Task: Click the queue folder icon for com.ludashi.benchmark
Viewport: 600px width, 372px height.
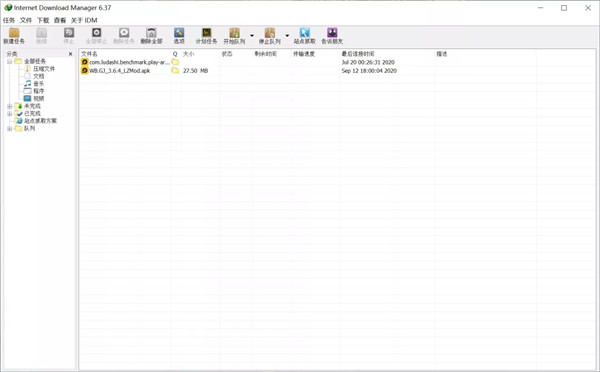Action: (x=176, y=62)
